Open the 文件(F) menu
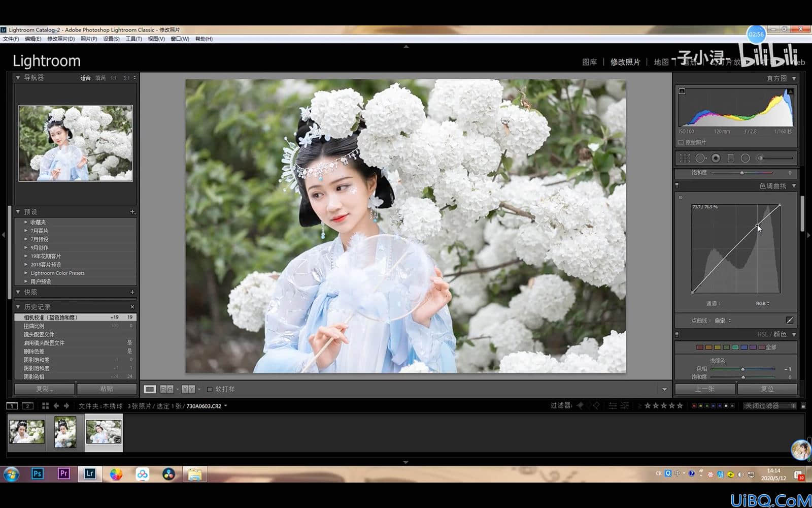 coord(11,39)
